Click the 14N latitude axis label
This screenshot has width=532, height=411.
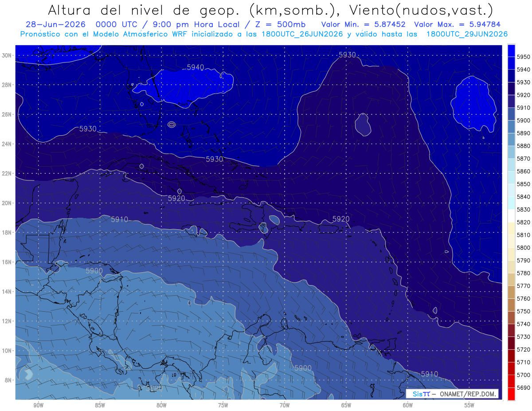[6, 292]
